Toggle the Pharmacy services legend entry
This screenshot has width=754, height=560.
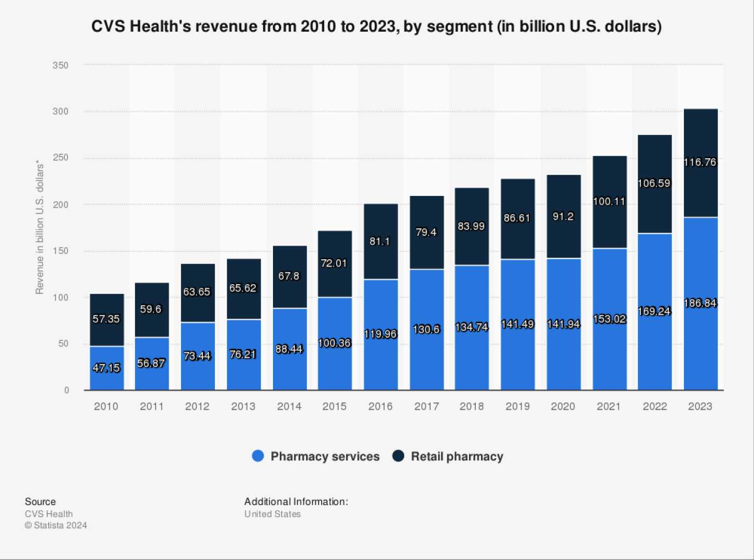(x=316, y=456)
